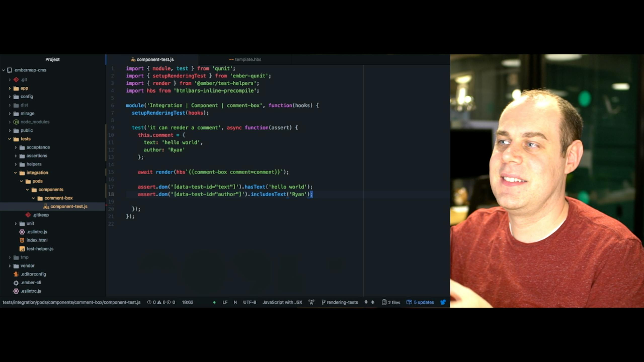Click the git fetch down-arrow icon
This screenshot has width=644, height=362.
(x=366, y=302)
